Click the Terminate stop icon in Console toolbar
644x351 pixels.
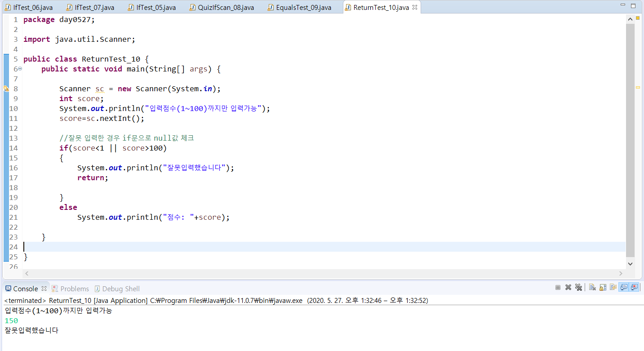(558, 287)
